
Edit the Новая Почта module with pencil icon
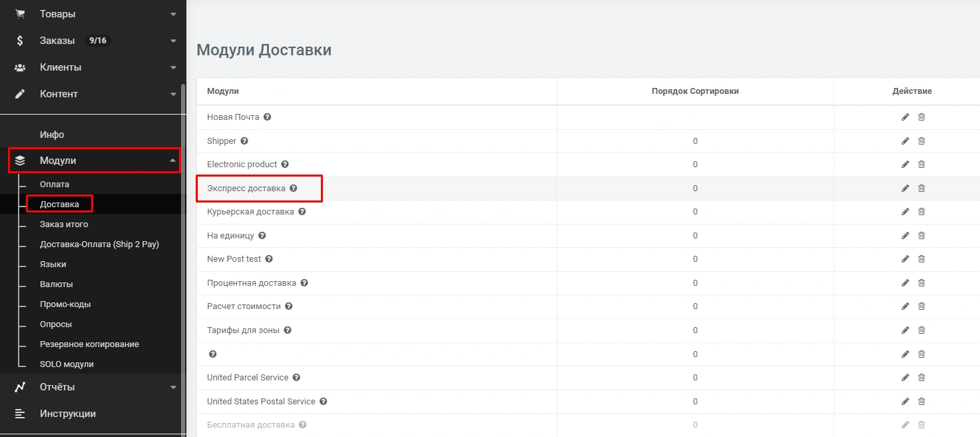coord(905,117)
